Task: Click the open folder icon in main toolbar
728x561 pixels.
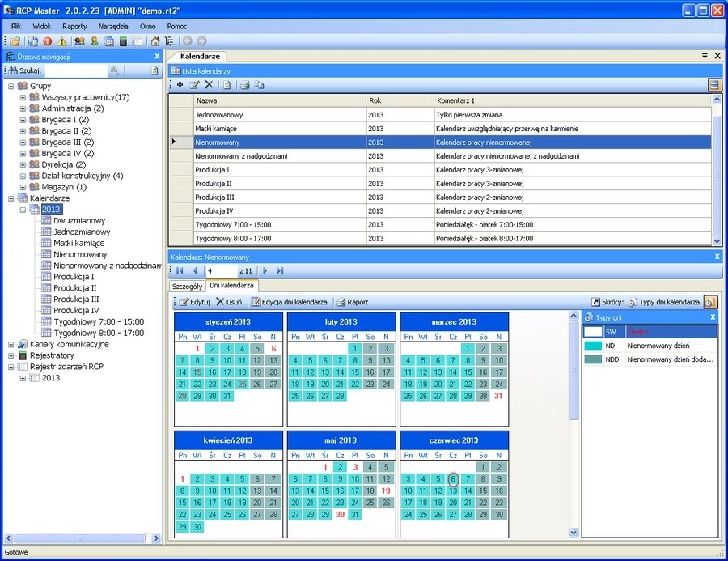Action: click(15, 41)
